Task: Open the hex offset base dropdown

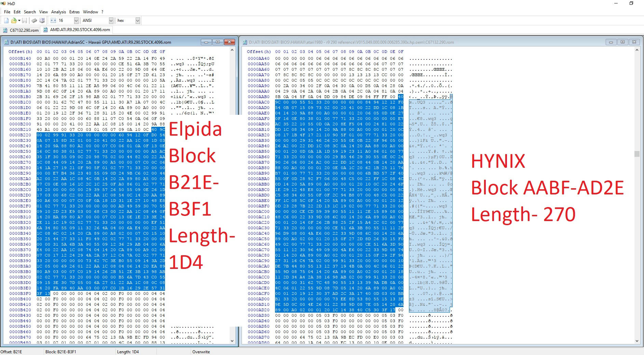Action: [137, 21]
